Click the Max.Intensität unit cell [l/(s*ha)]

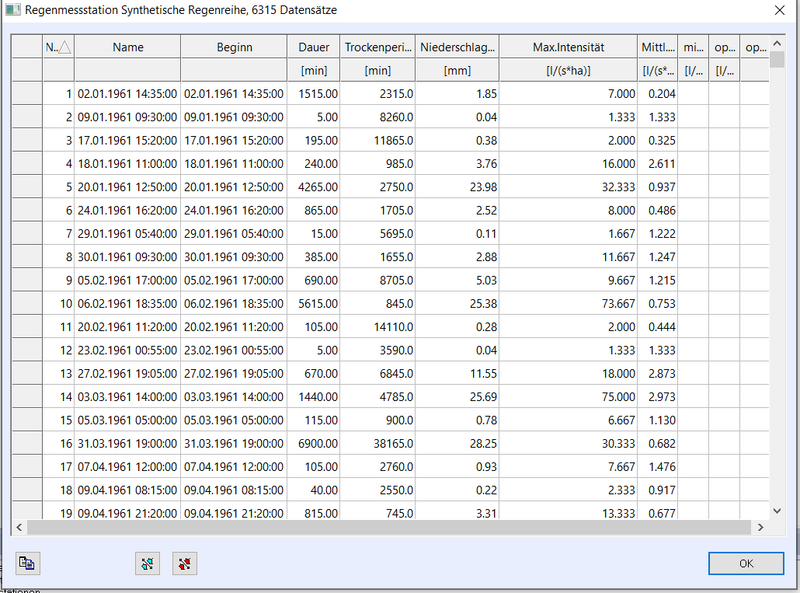[x=568, y=70]
